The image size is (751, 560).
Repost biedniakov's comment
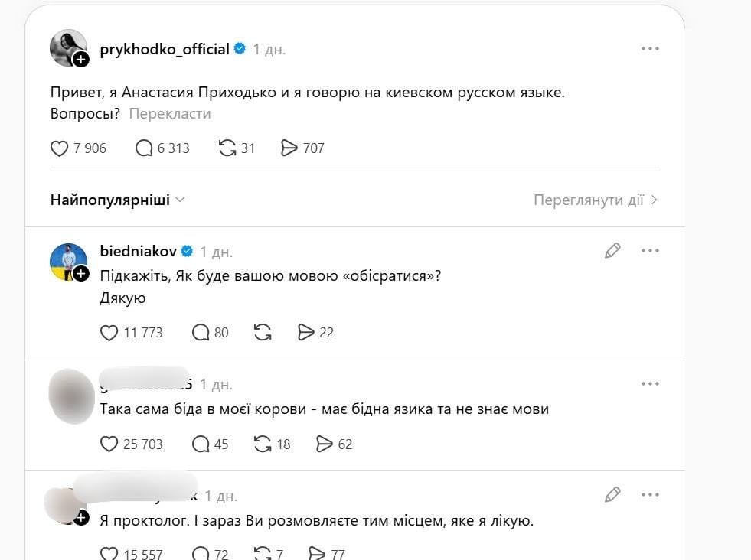pyautogui.click(x=263, y=333)
